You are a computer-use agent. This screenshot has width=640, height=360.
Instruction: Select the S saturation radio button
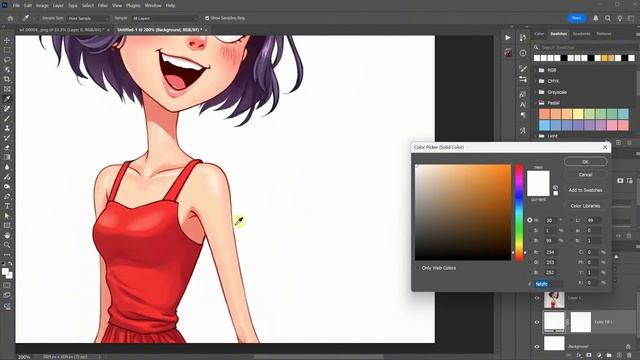[530, 231]
